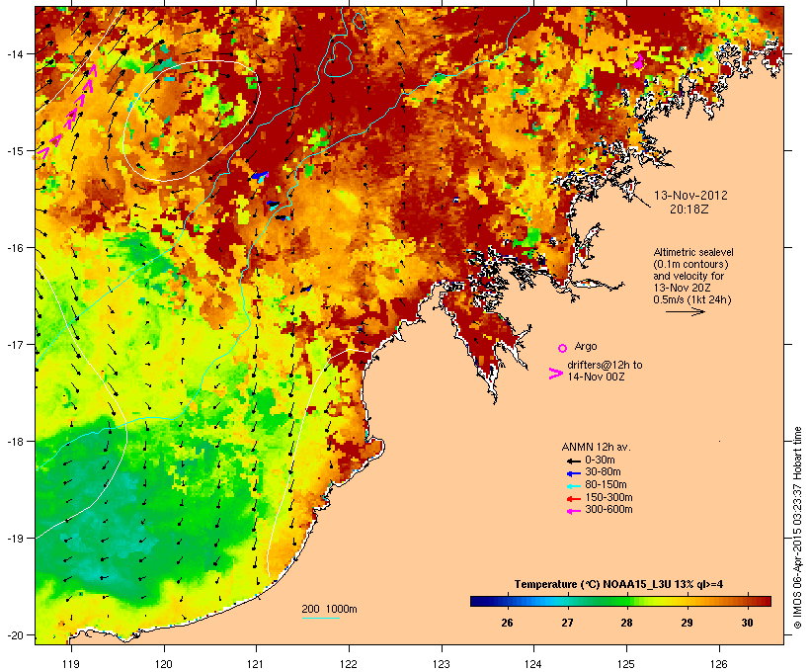Click the 'ANMN 12h av.' heading
Screen dimensions: 810x672
[x=596, y=447]
